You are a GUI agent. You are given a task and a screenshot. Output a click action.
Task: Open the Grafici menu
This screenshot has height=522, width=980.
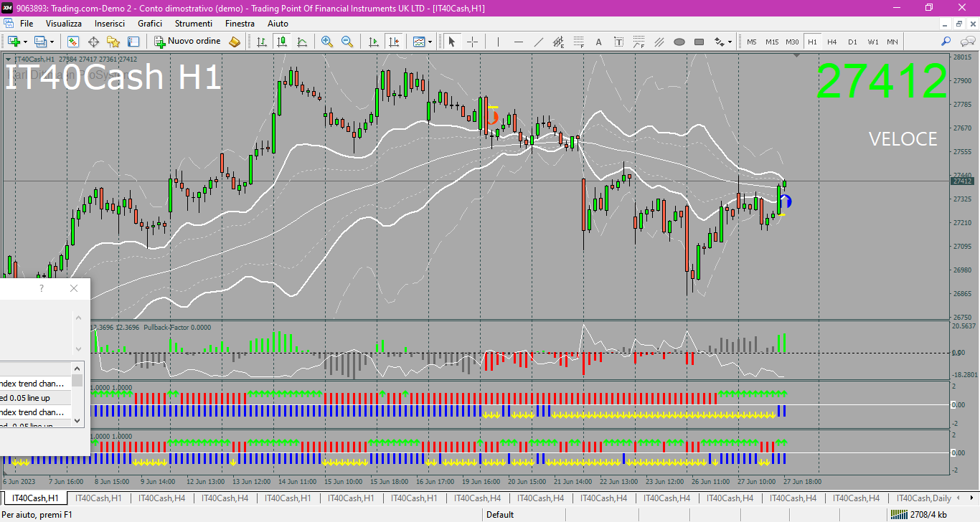tap(150, 24)
